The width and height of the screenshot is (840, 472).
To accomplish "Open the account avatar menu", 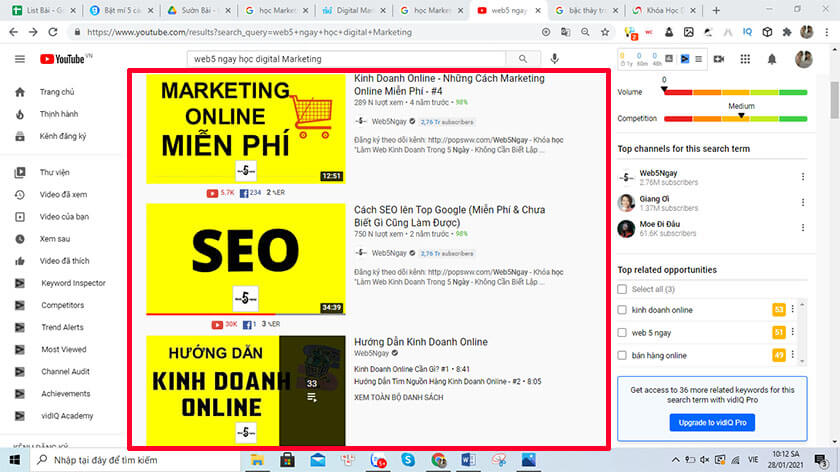I will pos(803,59).
